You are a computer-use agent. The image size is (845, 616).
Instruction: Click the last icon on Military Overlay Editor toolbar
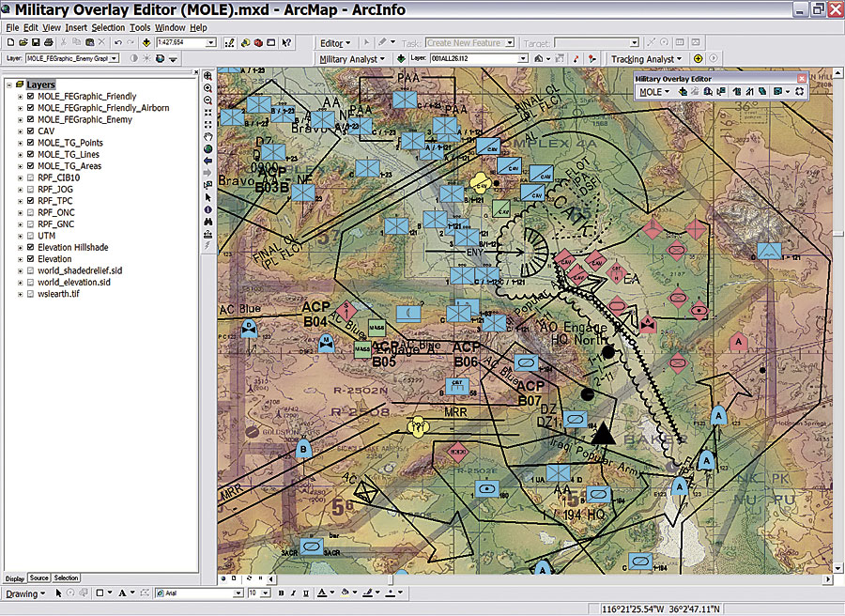pos(800,92)
